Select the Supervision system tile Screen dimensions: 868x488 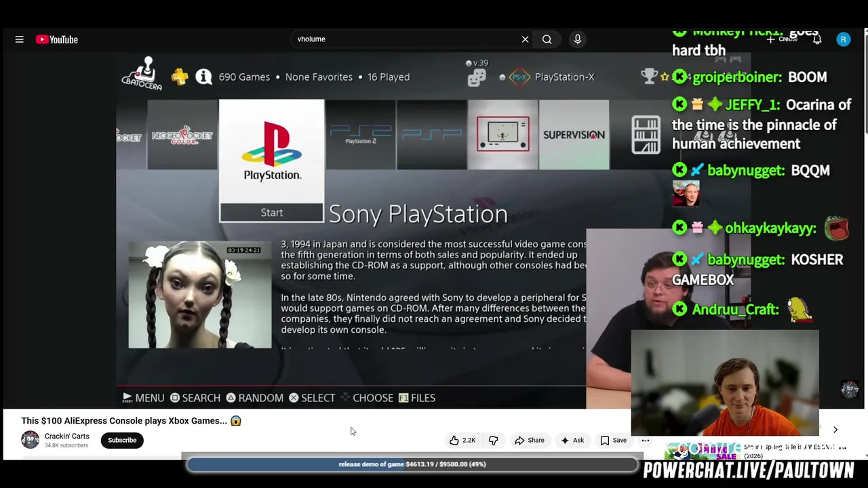pos(574,134)
